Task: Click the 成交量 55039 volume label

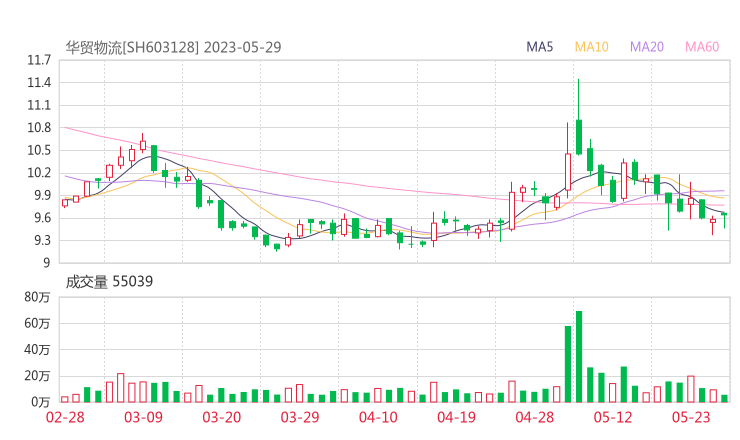Action: coord(109,282)
